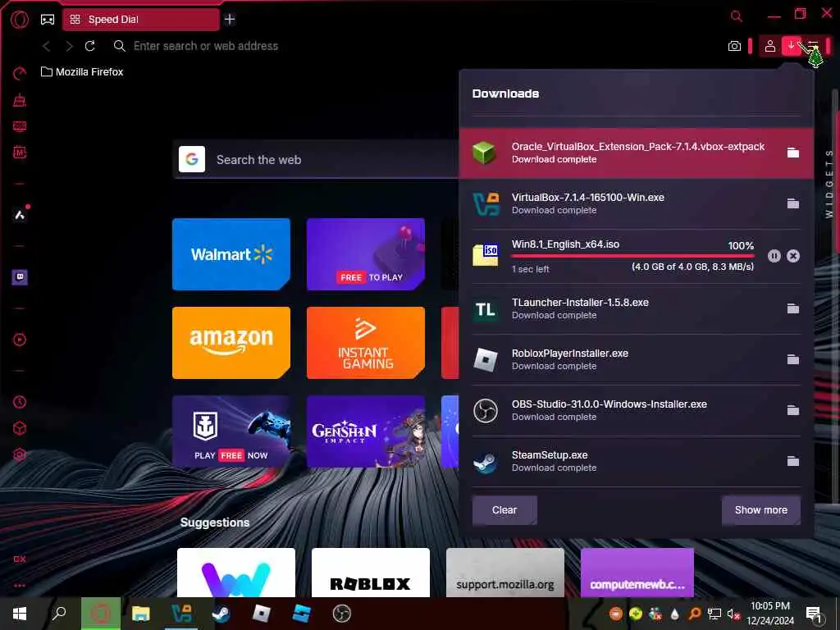Screen dimensions: 840x630
Task: Take a snapshot with the camera icon
Action: point(734,46)
